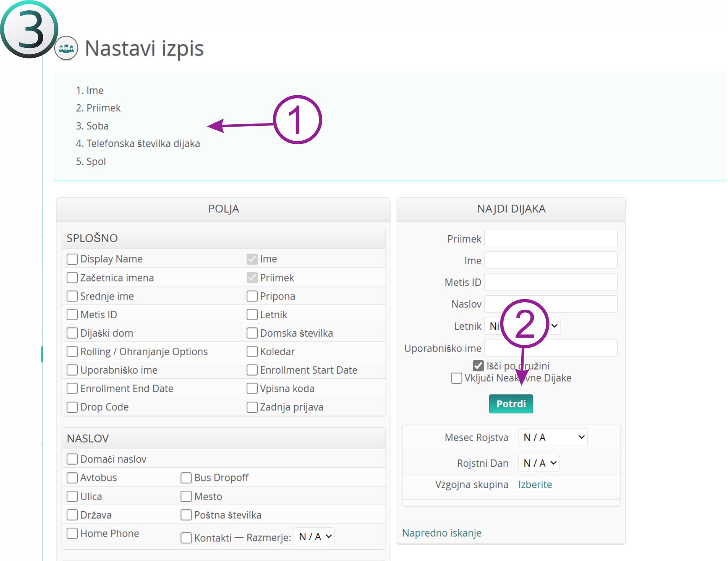Click the Izberite link for Vzgojna skupina
This screenshot has width=728, height=561.
tap(535, 485)
